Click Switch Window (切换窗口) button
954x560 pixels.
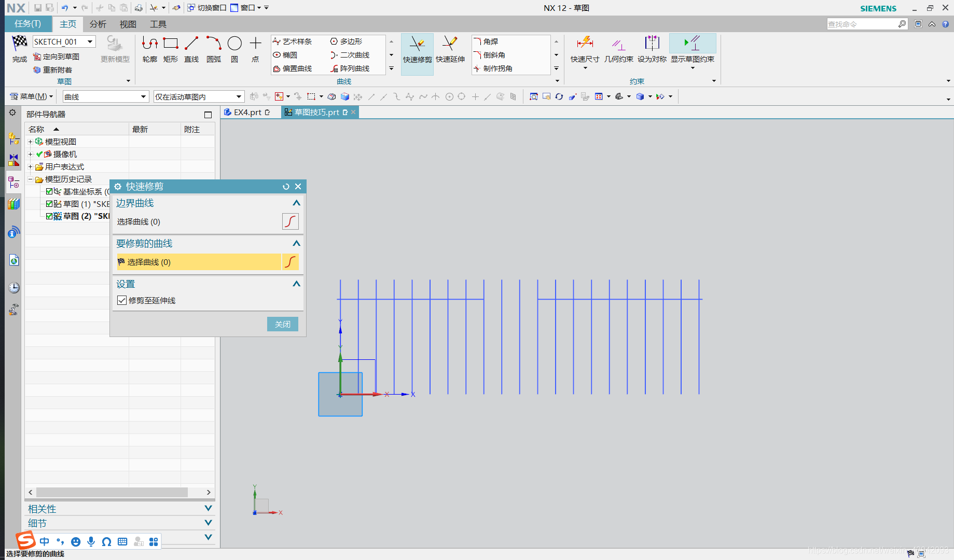click(x=206, y=8)
